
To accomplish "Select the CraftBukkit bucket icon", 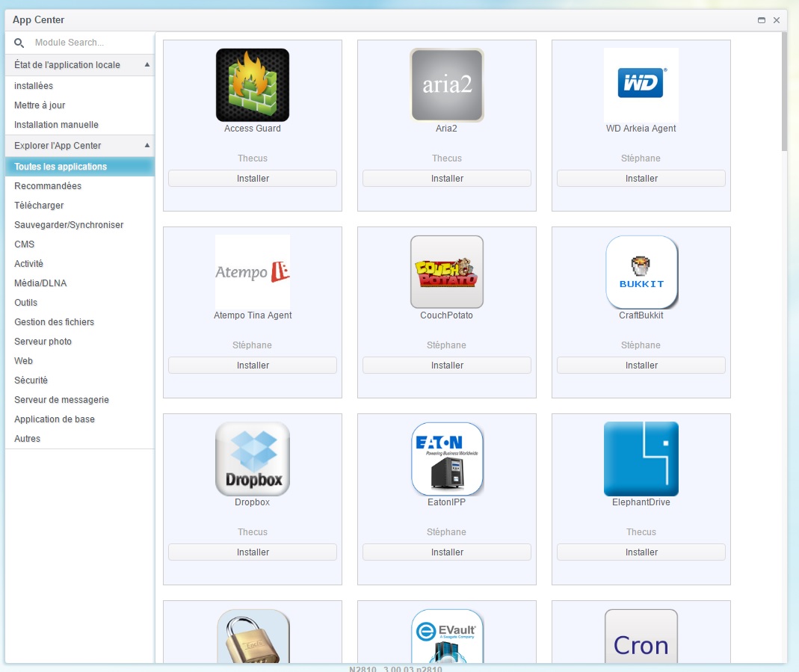I will [641, 271].
